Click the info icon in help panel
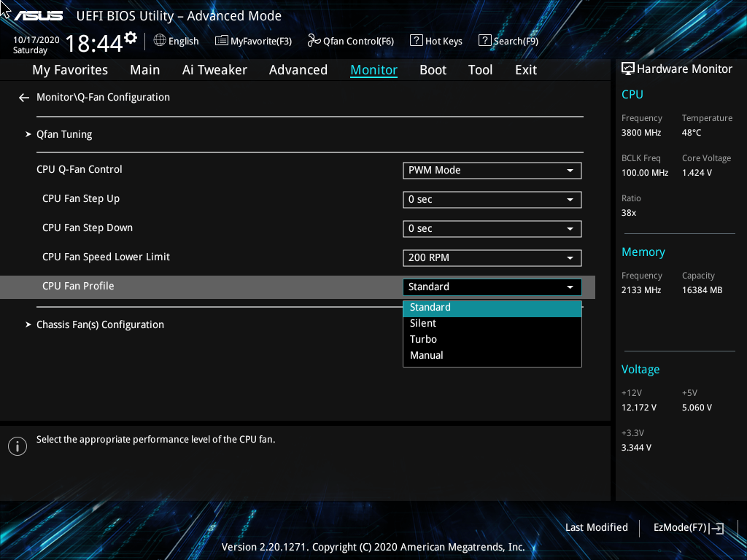Image resolution: width=747 pixels, height=560 pixels. [18, 446]
